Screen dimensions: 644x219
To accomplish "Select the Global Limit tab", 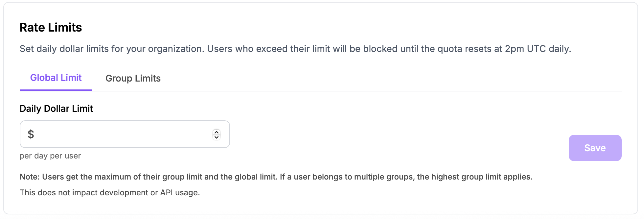I will (x=56, y=78).
